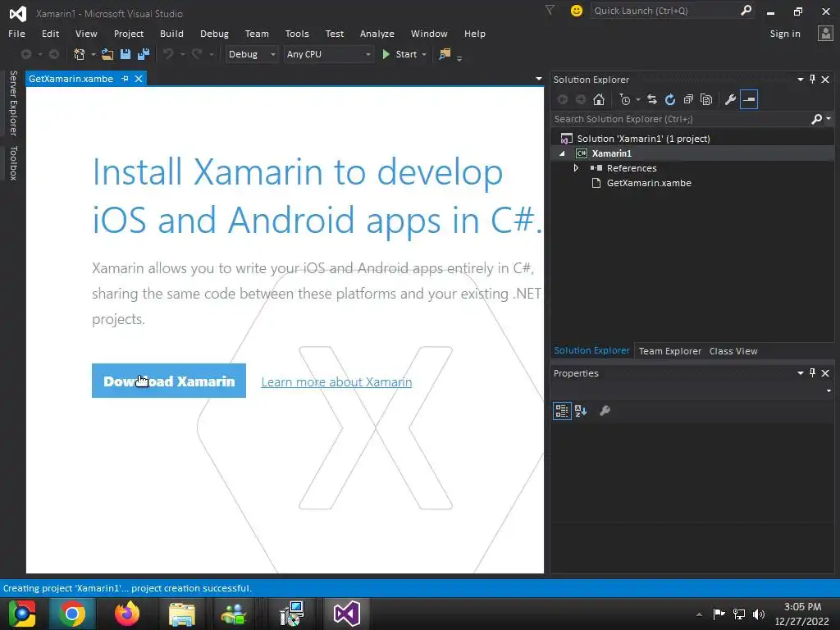Image resolution: width=840 pixels, height=630 pixels.
Task: Click the Categorized icon in Properties panel
Action: point(562,411)
